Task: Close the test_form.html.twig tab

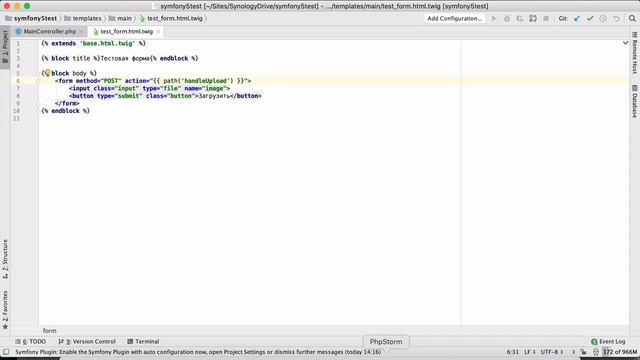Action: [x=158, y=31]
